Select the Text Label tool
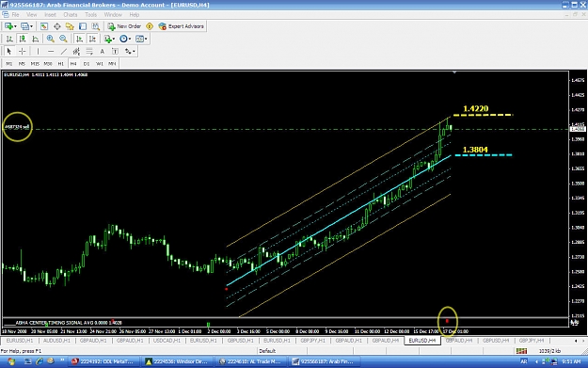The image size is (588, 368). pyautogui.click(x=115, y=52)
